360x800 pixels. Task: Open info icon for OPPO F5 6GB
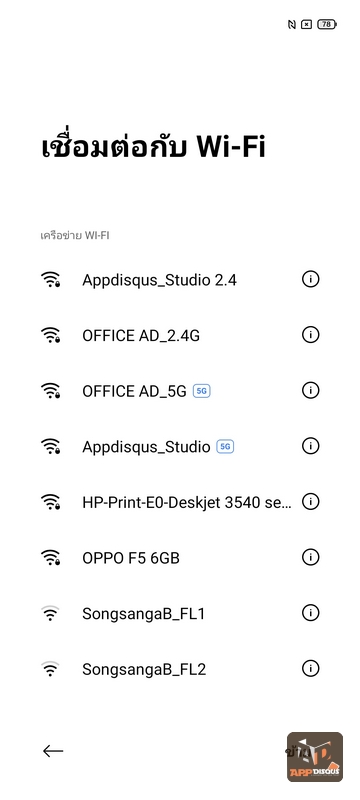coord(310,557)
